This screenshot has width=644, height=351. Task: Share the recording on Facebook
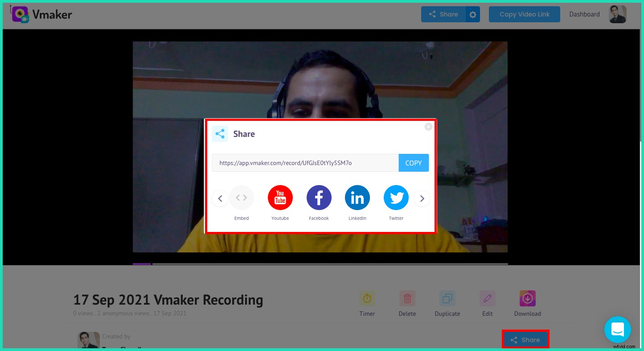tap(319, 198)
